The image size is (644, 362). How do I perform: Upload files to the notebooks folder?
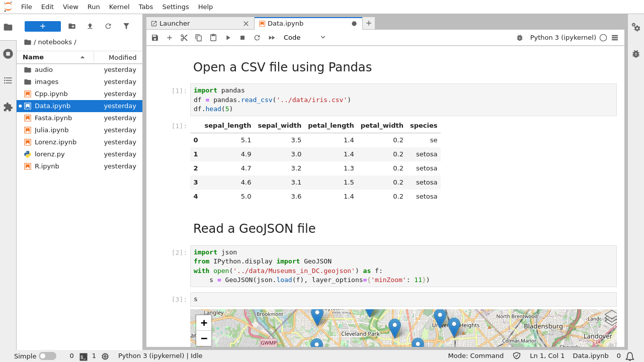pyautogui.click(x=90, y=26)
